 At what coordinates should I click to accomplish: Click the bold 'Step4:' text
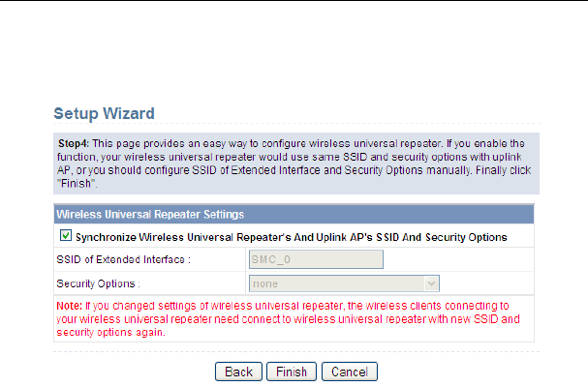(74, 143)
